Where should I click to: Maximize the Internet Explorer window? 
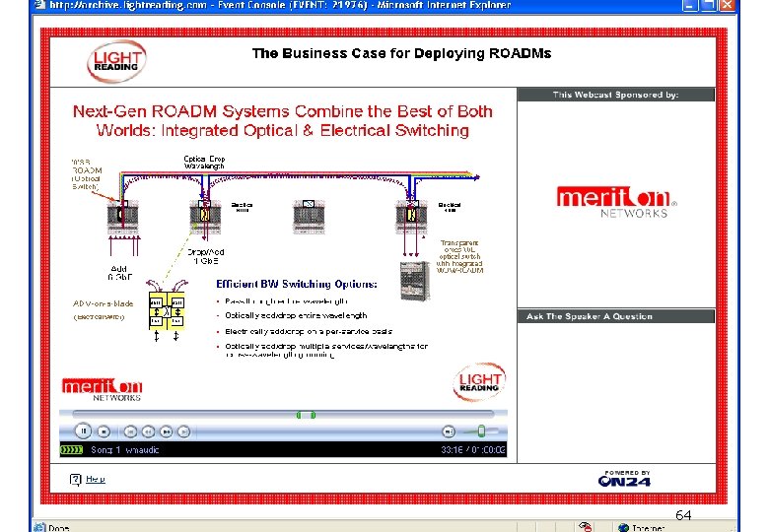click(709, 5)
